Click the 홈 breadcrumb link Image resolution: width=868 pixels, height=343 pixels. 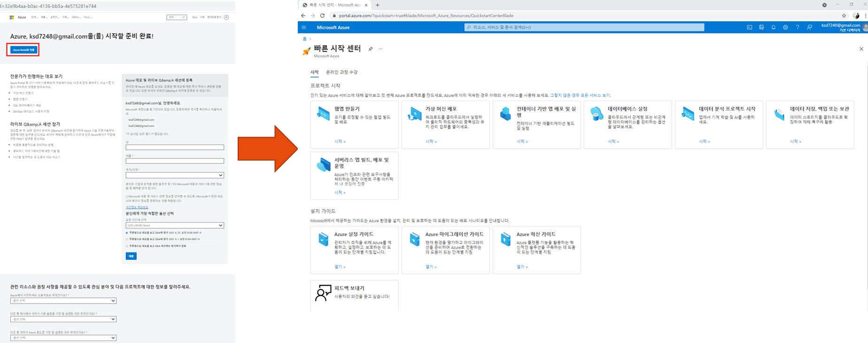[304, 39]
